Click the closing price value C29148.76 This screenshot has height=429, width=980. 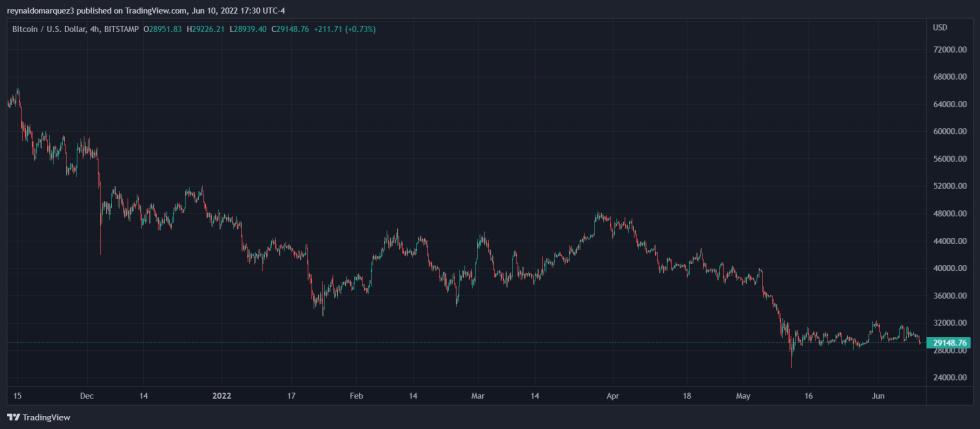pos(291,28)
